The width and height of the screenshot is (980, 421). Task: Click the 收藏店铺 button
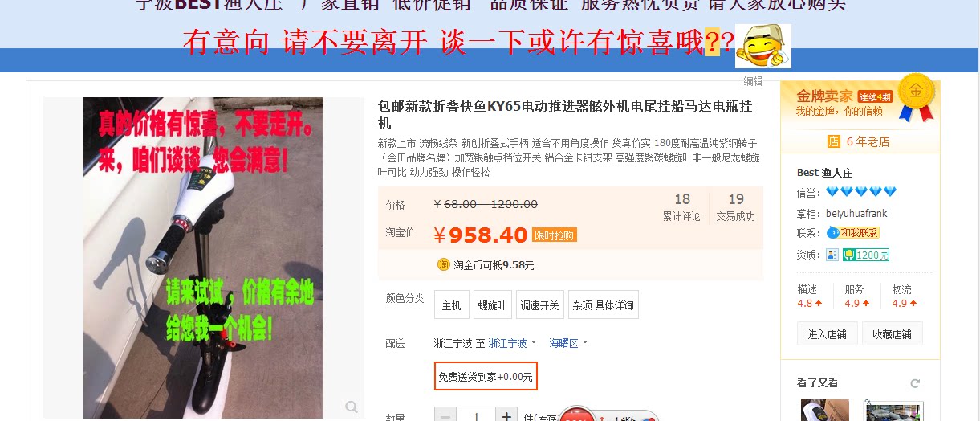(893, 334)
